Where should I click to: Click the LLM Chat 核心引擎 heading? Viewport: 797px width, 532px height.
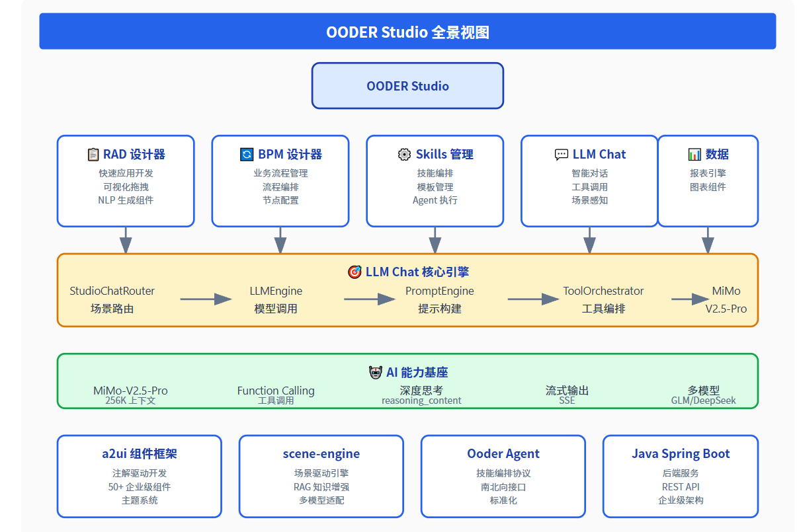pyautogui.click(x=417, y=272)
